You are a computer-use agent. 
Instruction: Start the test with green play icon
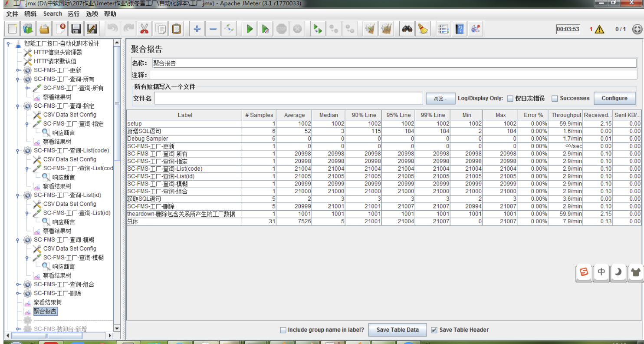coord(250,29)
